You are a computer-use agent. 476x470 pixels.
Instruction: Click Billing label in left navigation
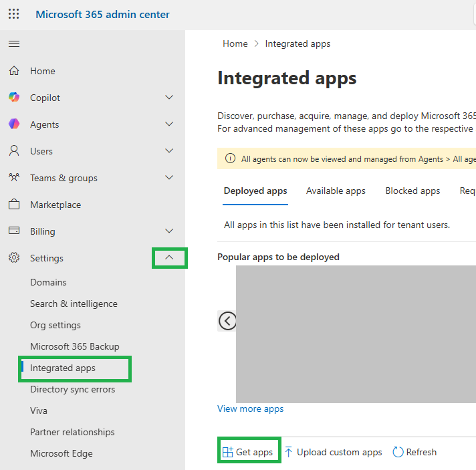(x=43, y=231)
